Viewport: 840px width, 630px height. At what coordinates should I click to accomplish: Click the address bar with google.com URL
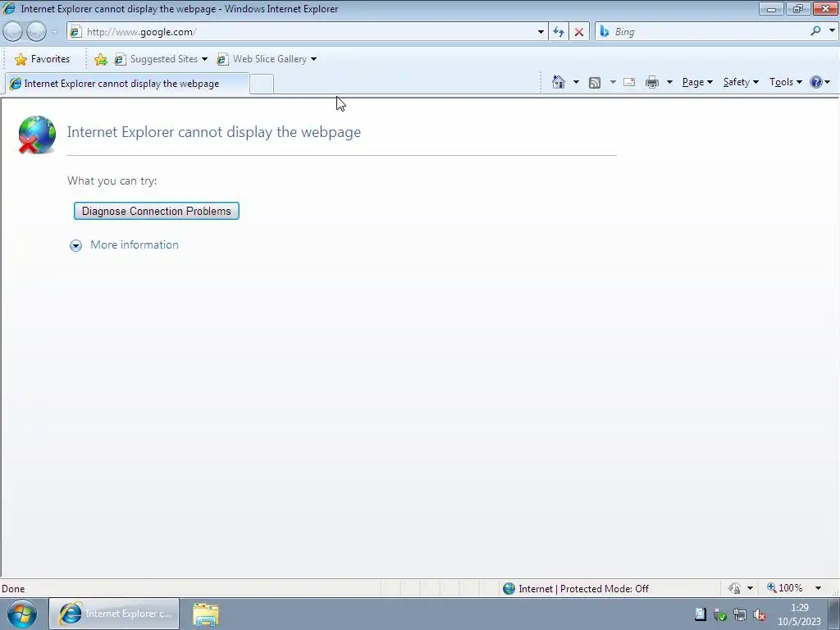pyautogui.click(x=305, y=32)
